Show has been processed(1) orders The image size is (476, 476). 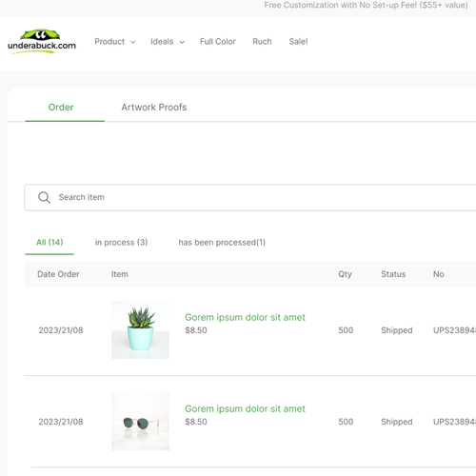(x=222, y=243)
